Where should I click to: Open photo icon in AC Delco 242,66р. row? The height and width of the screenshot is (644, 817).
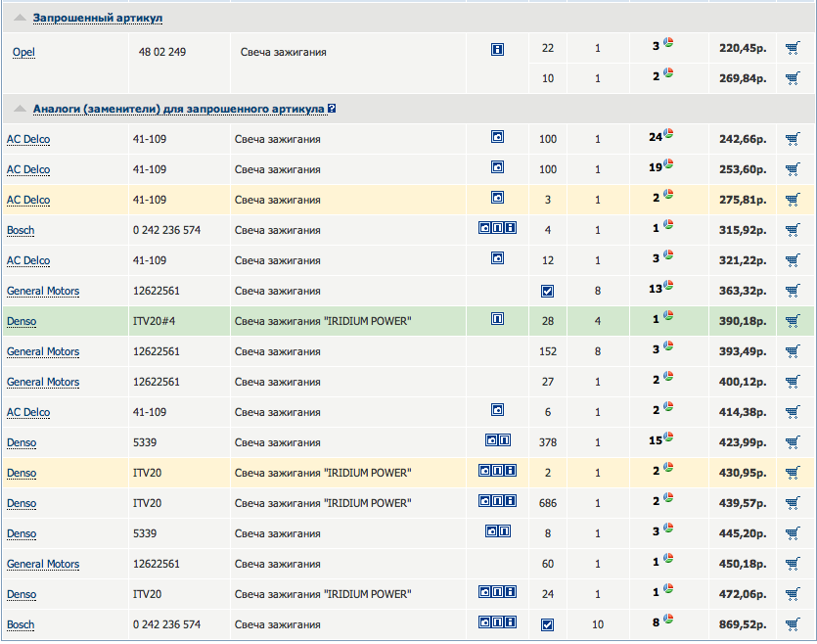pos(498,136)
